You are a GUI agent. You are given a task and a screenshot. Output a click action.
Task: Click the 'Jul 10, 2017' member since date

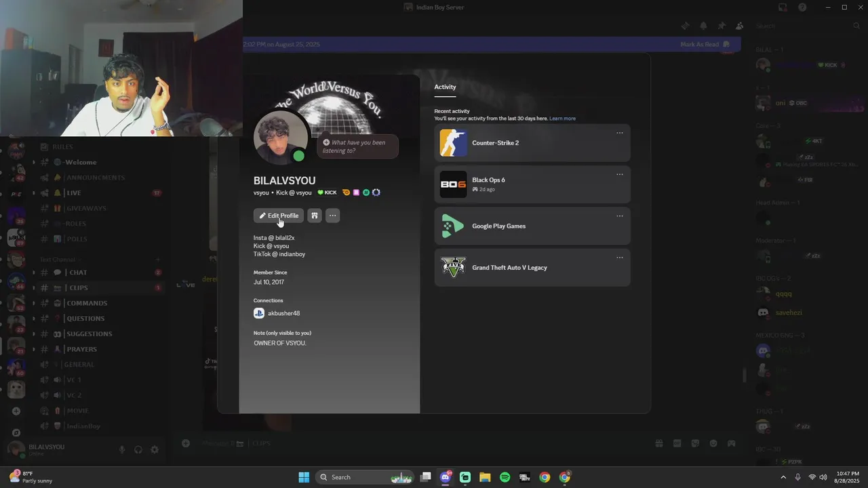[x=269, y=282]
